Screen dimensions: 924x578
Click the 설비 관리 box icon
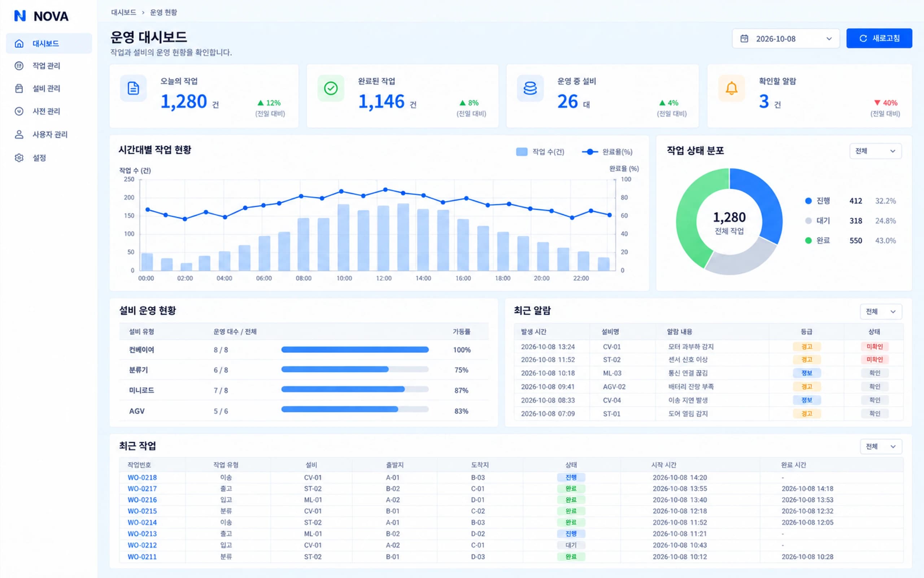click(x=19, y=88)
